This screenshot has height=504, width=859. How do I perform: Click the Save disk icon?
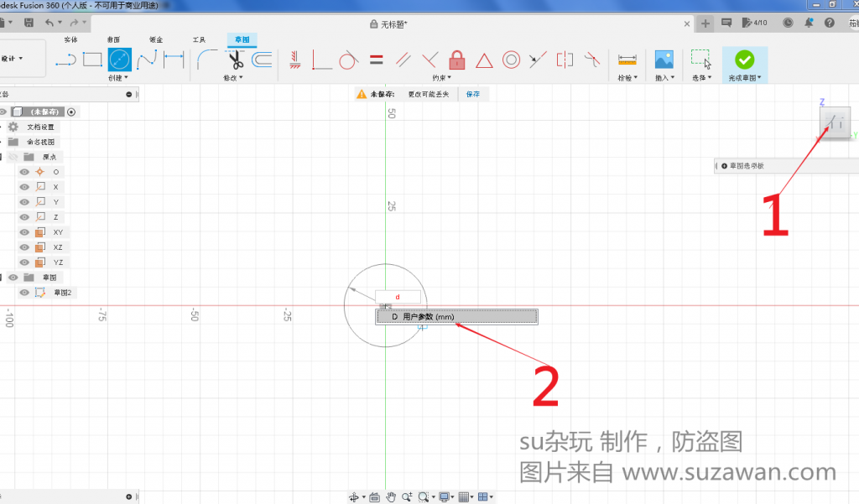click(x=29, y=23)
